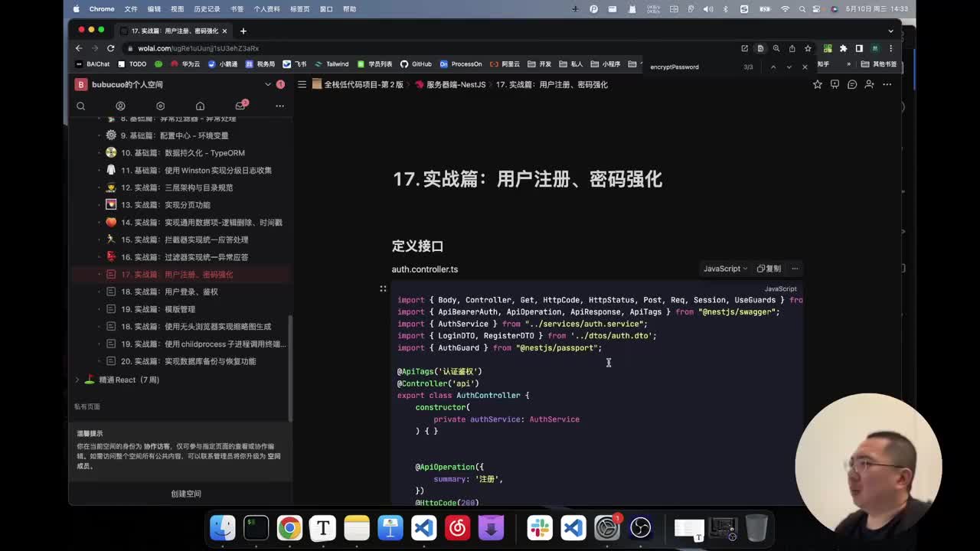
Task: Open the 历史记录 menu
Action: pos(207,9)
